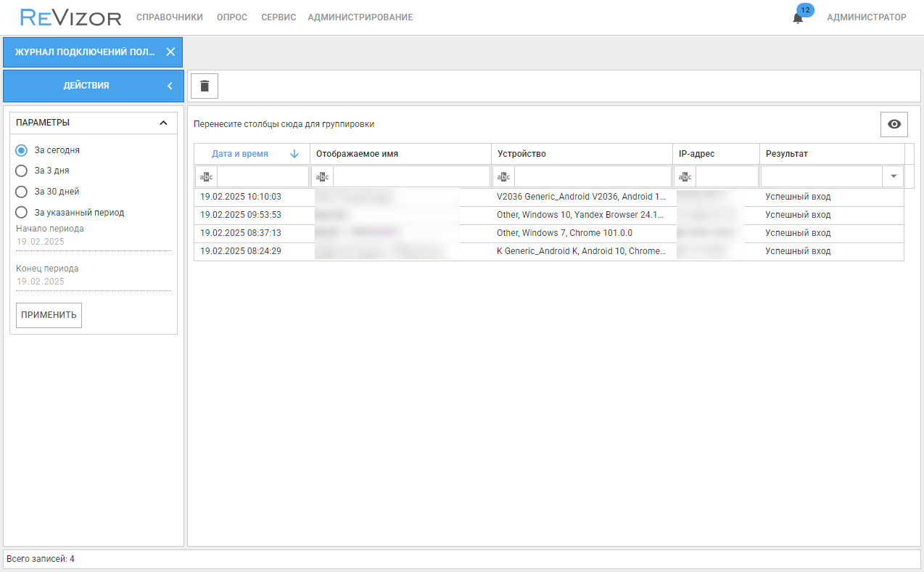Viewport: 924px width, 572px height.
Task: Click the Устройство filter input
Action: (593, 176)
